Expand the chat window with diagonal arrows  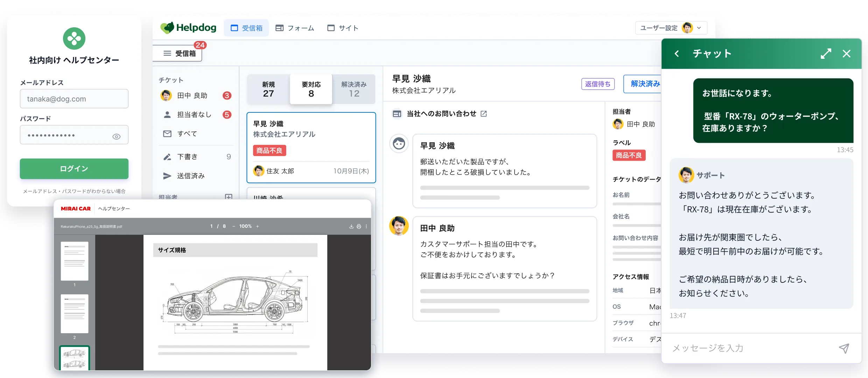point(826,54)
